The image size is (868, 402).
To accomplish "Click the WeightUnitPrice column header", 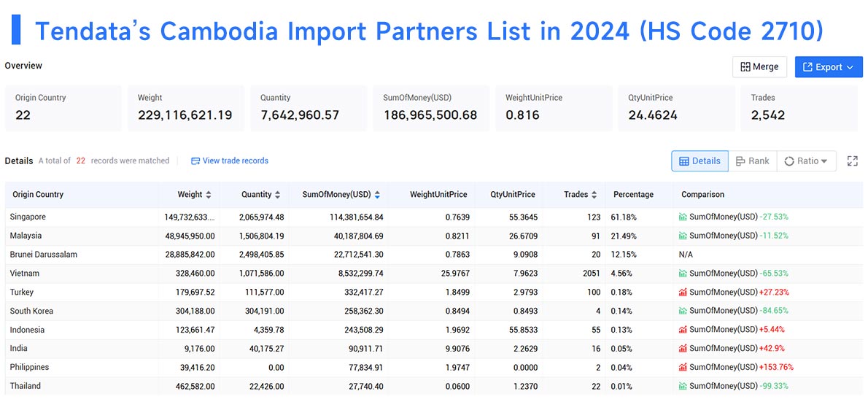I will point(438,194).
